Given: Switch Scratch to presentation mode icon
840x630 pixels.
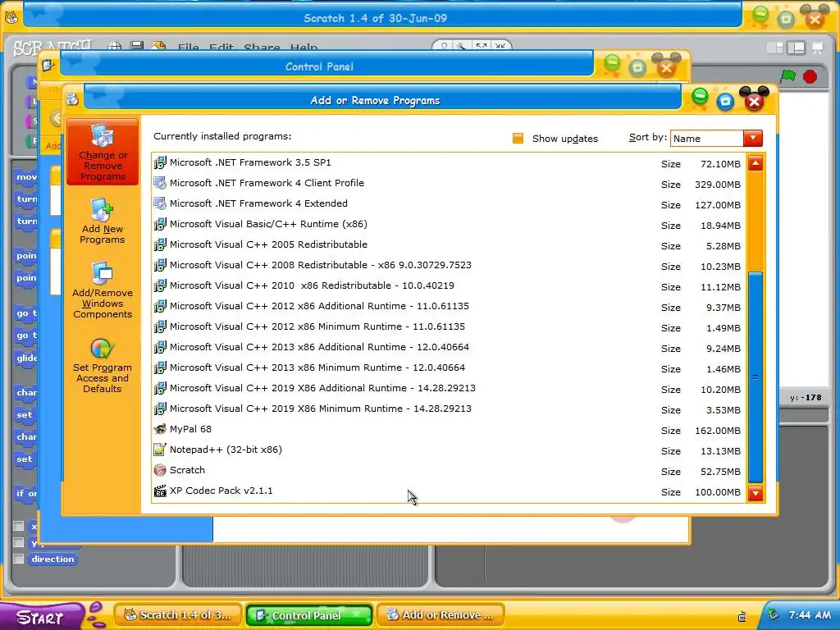Looking at the screenshot, I should [x=818, y=48].
